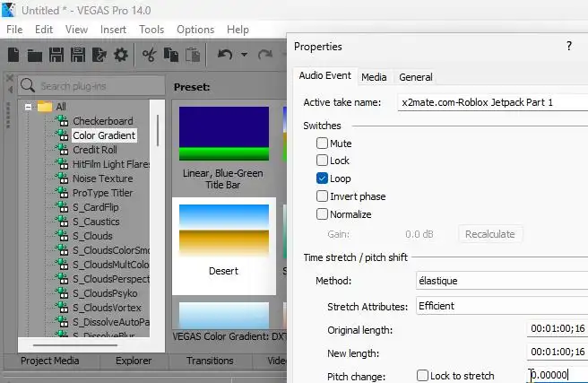
Task: Switch to the Transitions tab
Action: click(210, 361)
